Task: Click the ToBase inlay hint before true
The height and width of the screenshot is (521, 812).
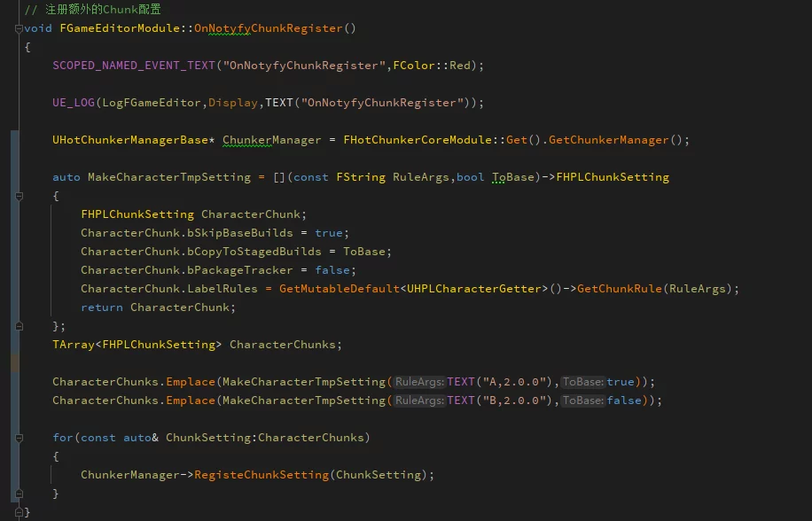Action: [x=583, y=382]
